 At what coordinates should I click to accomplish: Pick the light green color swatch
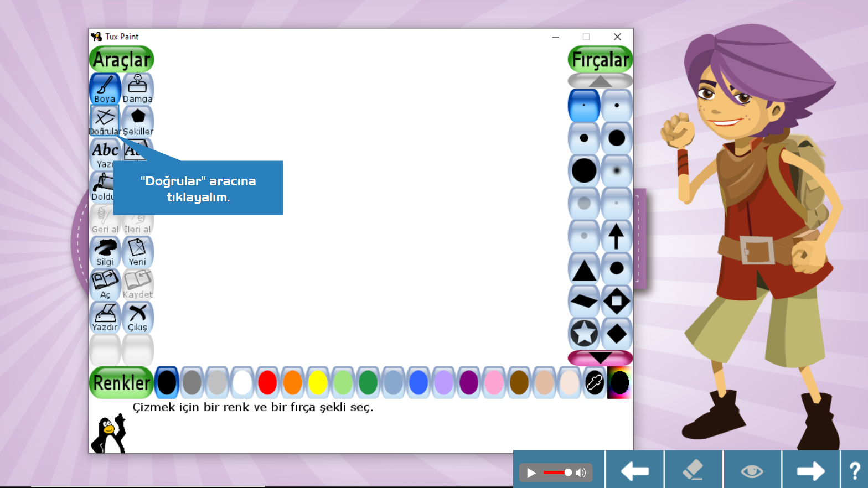[343, 382]
